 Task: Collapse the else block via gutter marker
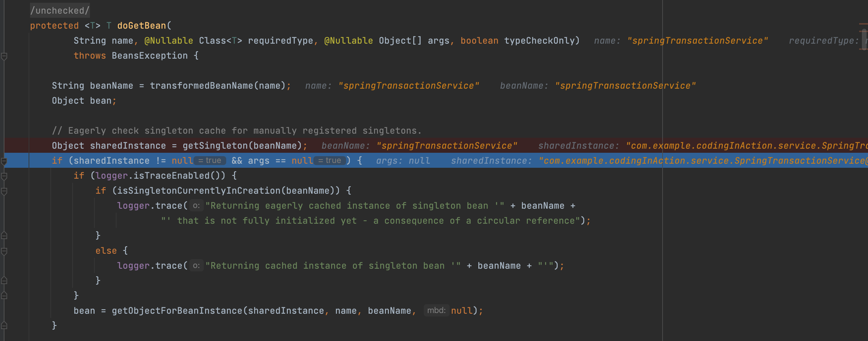point(4,251)
